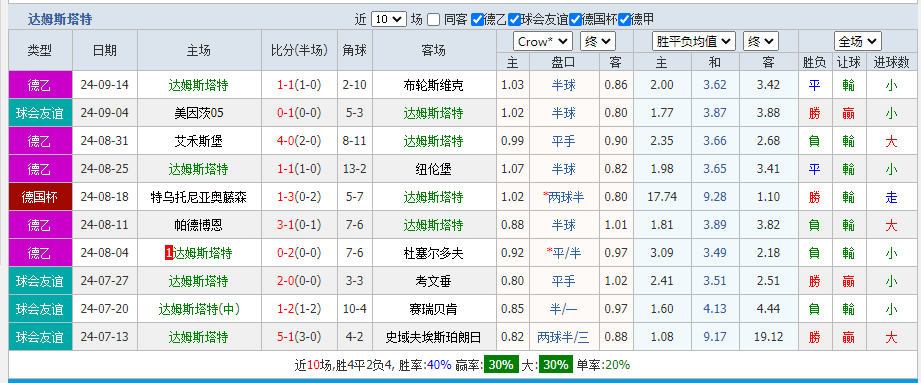Viewport: 921px width, 383px height.
Task: Click handicap *两球半 in the 德国杯 row
Action: [563, 197]
